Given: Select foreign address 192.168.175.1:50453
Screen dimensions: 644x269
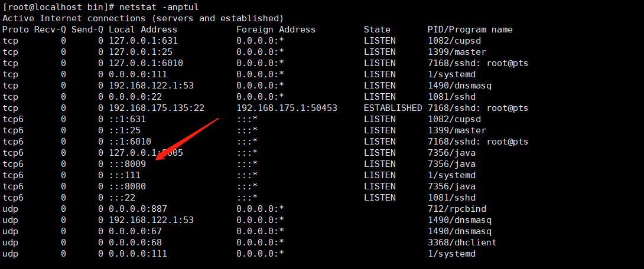Looking at the screenshot, I should pyautogui.click(x=287, y=108).
